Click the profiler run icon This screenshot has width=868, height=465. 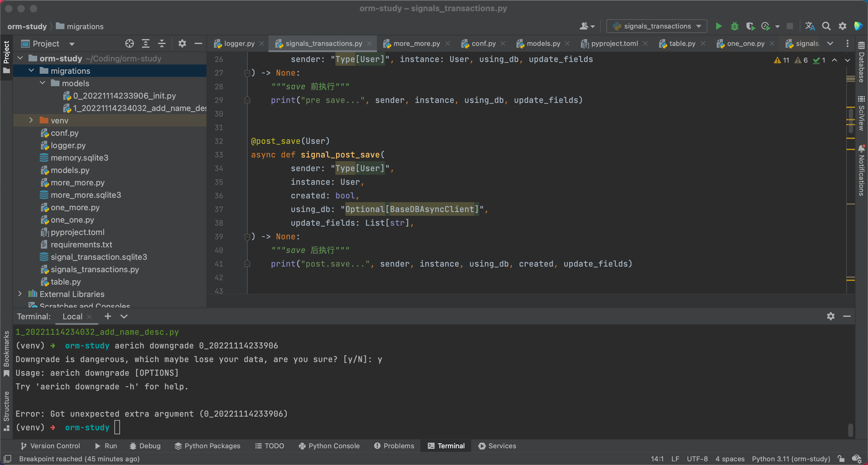point(766,26)
